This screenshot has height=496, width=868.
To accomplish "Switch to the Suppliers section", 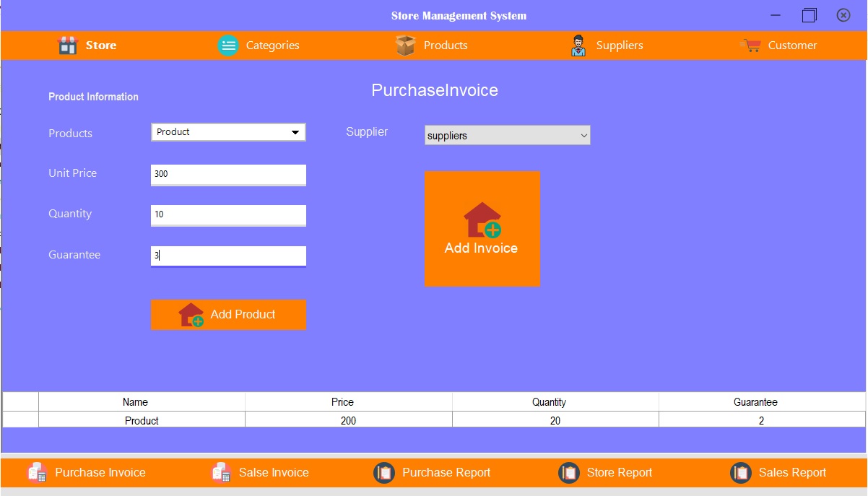I will 620,45.
